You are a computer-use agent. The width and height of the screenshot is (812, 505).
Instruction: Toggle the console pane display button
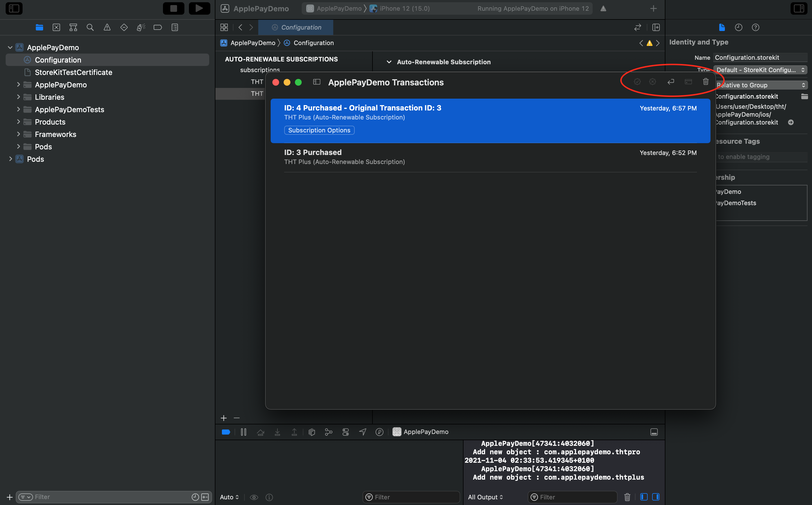(x=656, y=497)
